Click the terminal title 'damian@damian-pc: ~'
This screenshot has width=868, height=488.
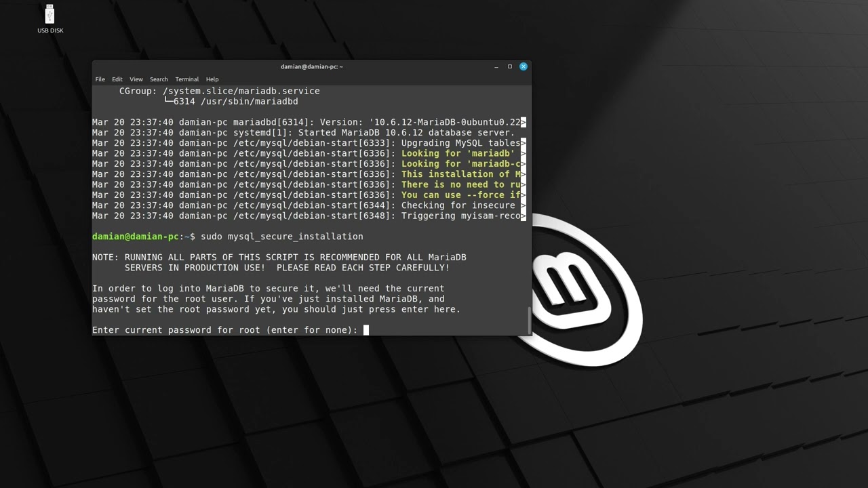(312, 66)
